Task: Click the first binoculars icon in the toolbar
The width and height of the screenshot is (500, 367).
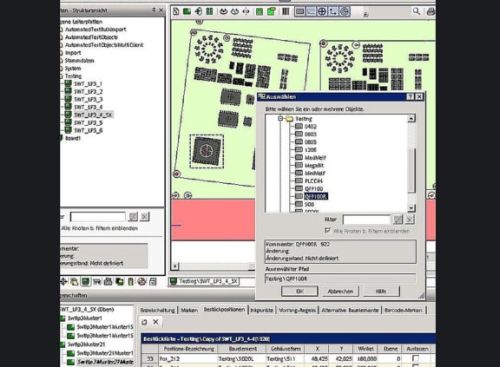Action: click(223, 12)
